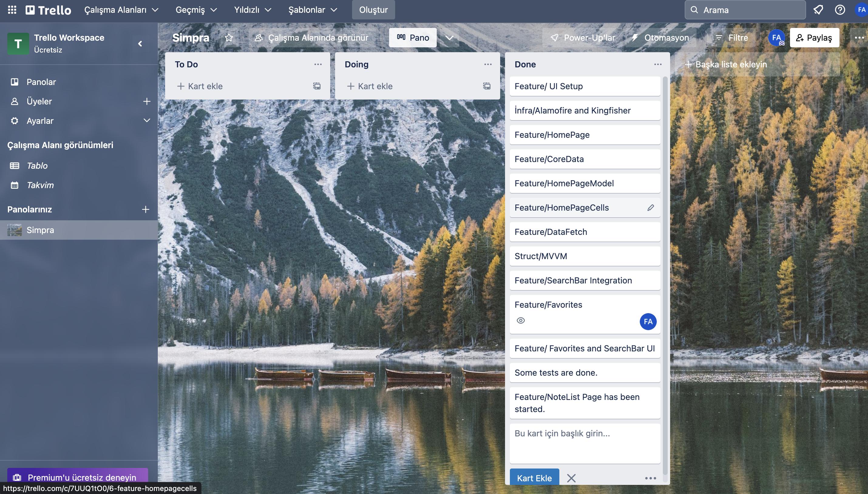The width and height of the screenshot is (868, 494).
Task: Open the Done list actions menu
Action: tap(658, 64)
